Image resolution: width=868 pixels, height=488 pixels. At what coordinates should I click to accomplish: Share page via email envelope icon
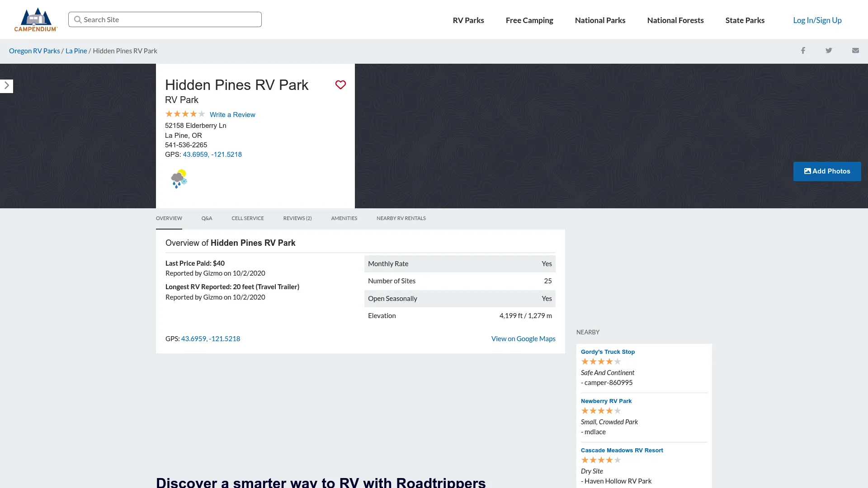(855, 51)
